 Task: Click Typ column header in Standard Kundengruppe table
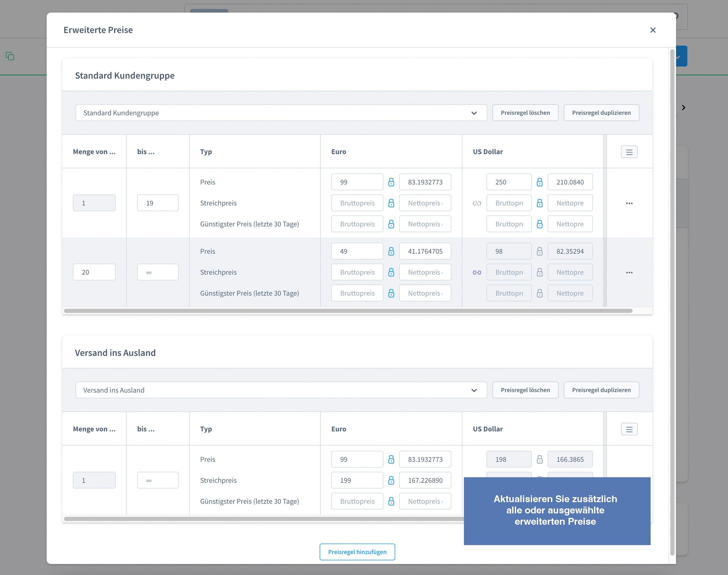tap(206, 152)
